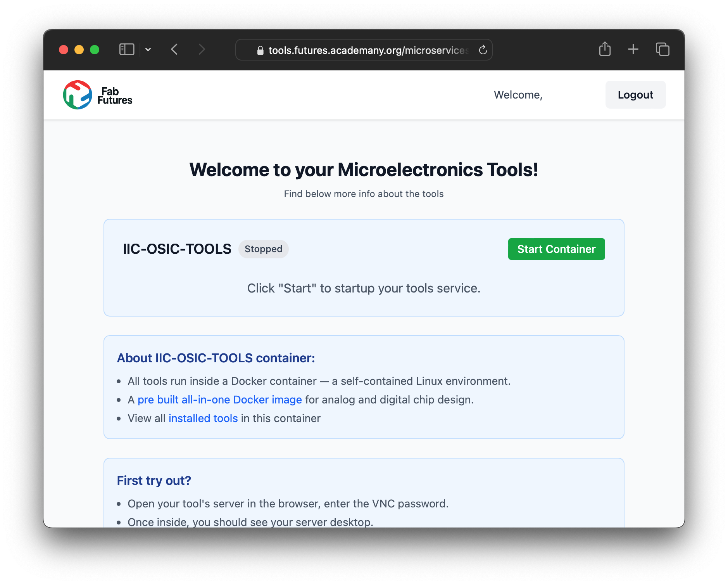Image resolution: width=728 pixels, height=585 pixels.
Task: View the installed tools link
Action: (x=203, y=418)
